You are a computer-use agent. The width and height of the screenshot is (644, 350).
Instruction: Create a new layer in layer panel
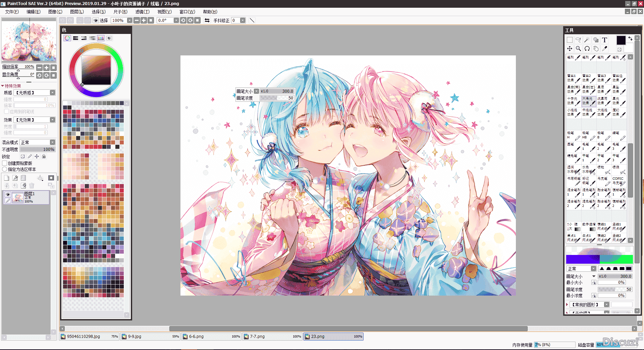pyautogui.click(x=6, y=178)
